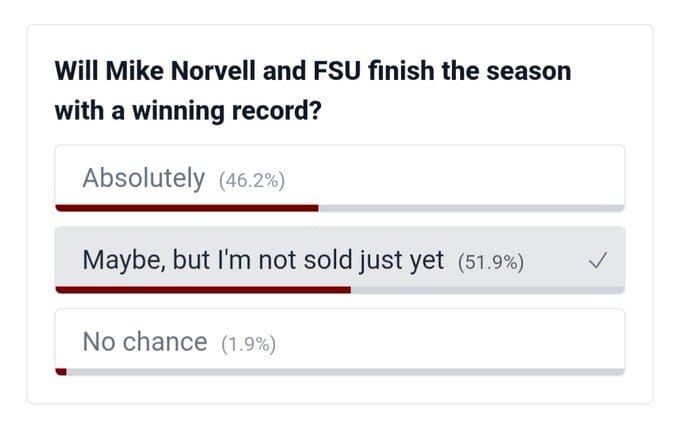680x428 pixels.
Task: Click the small red bar under No chance
Action: point(61,371)
